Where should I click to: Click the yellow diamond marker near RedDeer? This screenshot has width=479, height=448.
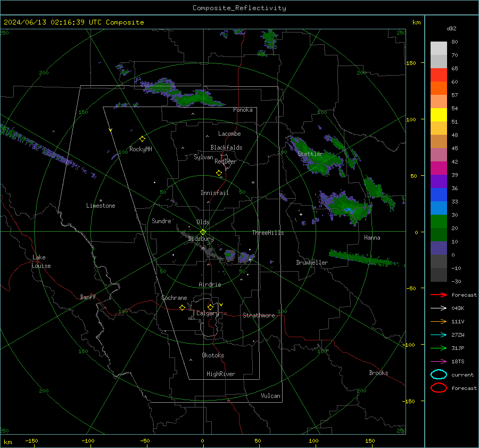point(219,173)
